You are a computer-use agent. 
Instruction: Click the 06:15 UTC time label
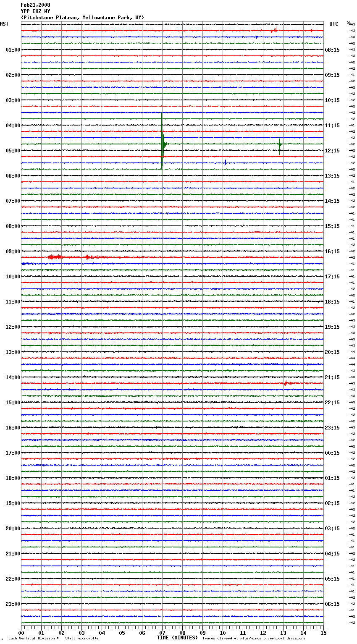click(x=332, y=604)
